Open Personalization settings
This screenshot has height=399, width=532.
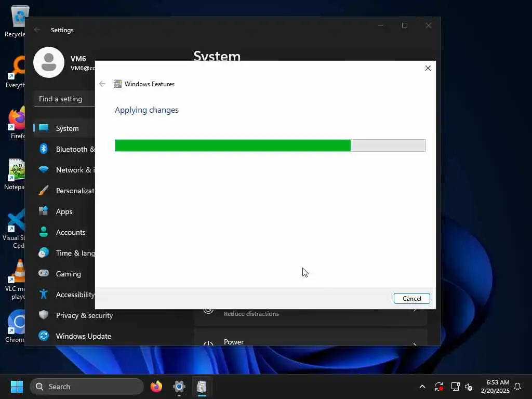tap(64, 191)
